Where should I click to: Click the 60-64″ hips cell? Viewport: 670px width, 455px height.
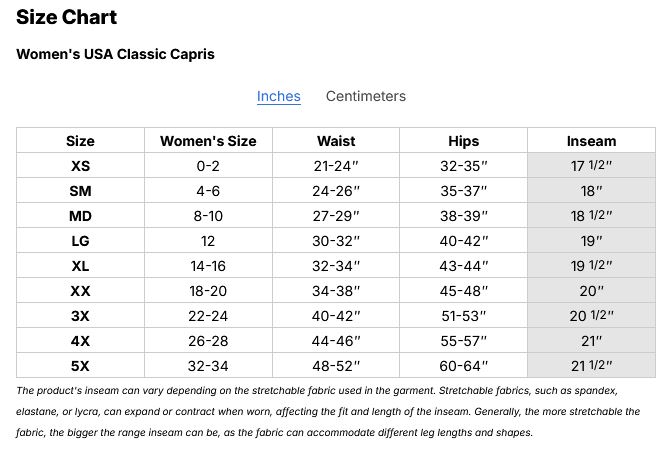pyautogui.click(x=463, y=366)
